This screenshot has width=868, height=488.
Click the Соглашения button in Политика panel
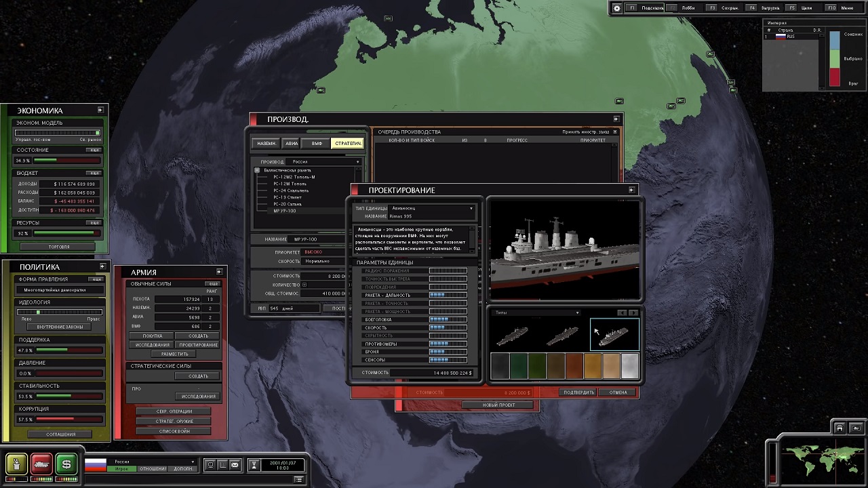point(61,434)
